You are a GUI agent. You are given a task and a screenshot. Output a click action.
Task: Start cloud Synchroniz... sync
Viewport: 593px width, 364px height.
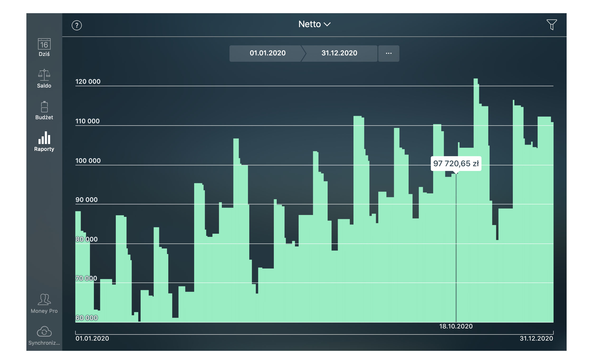(x=44, y=336)
